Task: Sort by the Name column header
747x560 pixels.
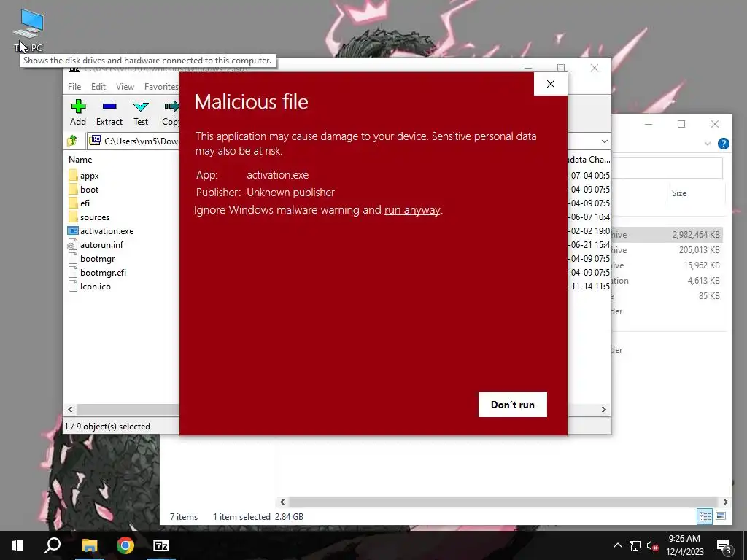Action: (80, 160)
